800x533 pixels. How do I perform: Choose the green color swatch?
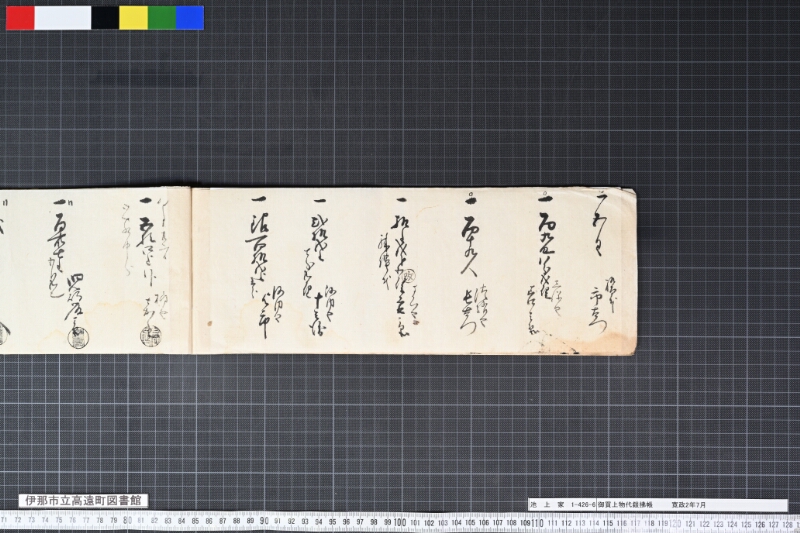point(162,18)
